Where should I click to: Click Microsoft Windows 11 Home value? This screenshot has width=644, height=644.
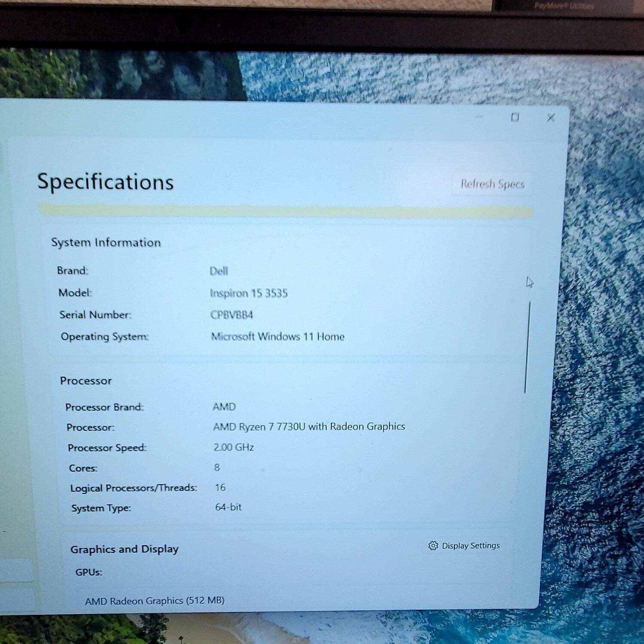tap(278, 337)
